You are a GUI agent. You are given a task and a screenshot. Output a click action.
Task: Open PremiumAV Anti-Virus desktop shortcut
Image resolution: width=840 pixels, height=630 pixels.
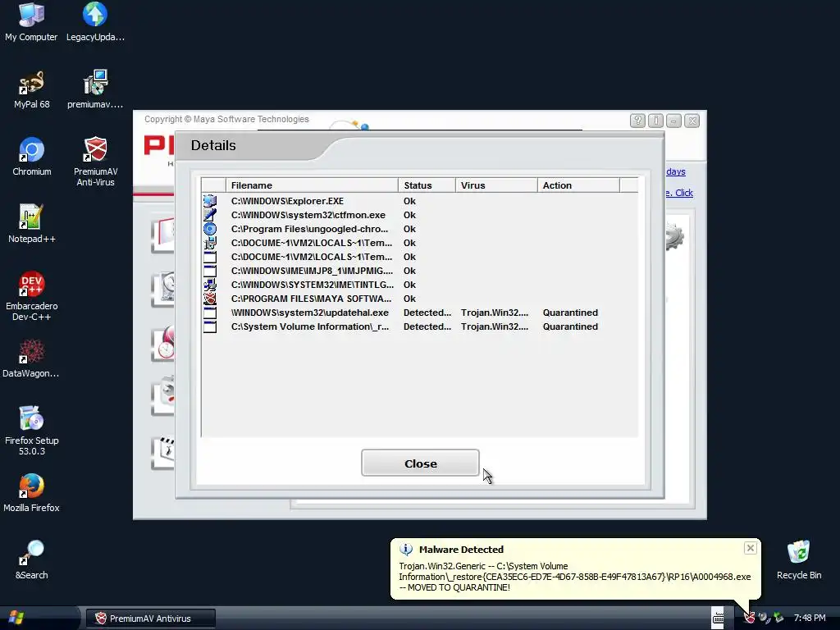(x=95, y=162)
